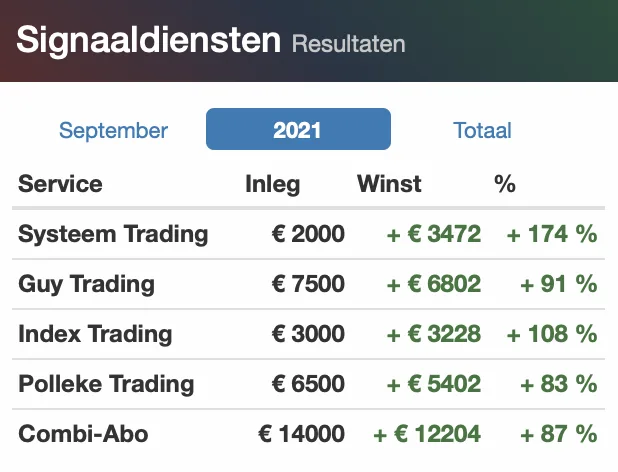Click the Service column header
Viewport: 618px width, 472px height.
[x=60, y=184]
